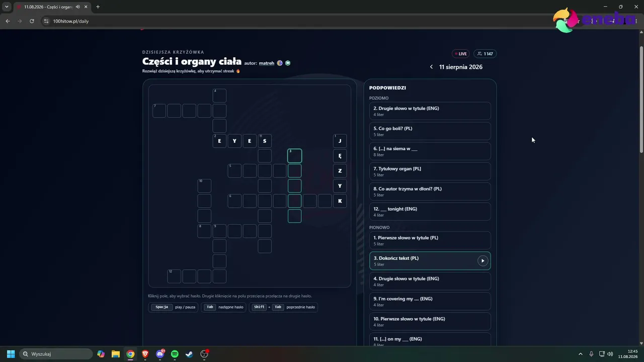Select clue 12 tonight

[x=430, y=212]
